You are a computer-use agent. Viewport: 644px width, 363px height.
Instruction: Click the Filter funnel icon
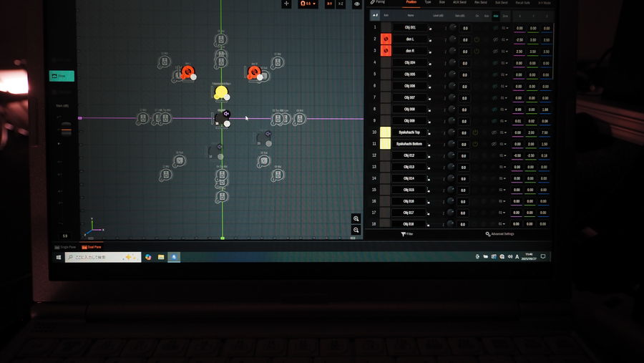tap(404, 234)
